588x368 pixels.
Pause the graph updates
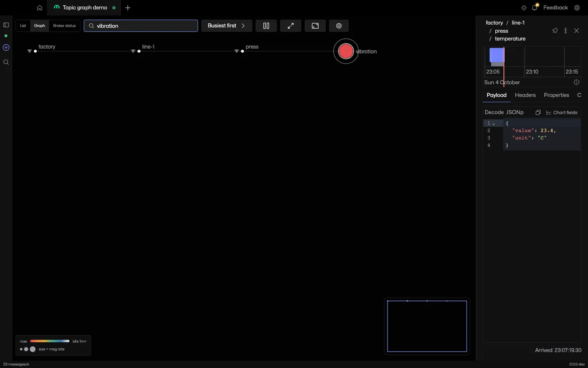[266, 26]
